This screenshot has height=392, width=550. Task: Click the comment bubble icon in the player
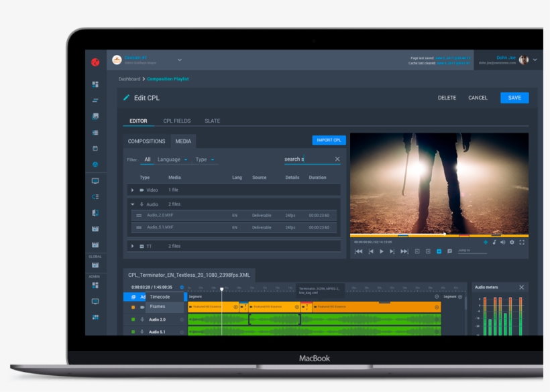(449, 251)
